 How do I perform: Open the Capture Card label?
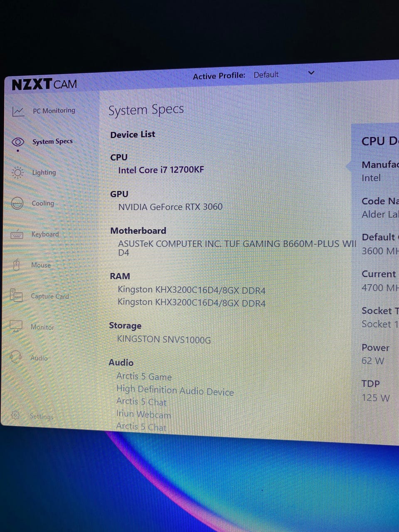[x=49, y=296]
